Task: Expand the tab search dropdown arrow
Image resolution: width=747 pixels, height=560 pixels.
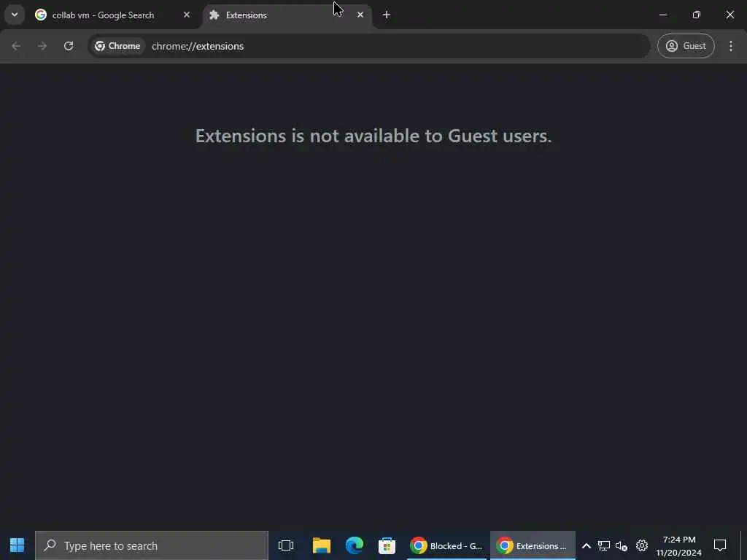Action: click(15, 15)
